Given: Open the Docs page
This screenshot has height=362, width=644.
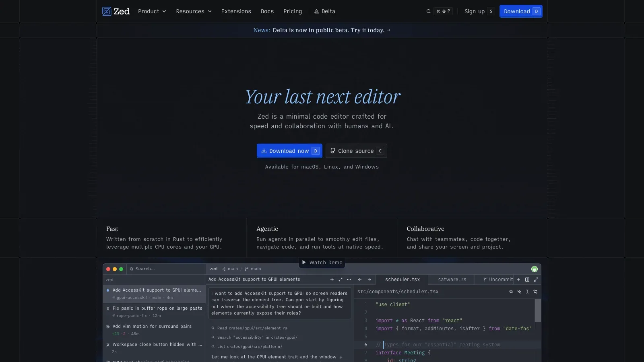Looking at the screenshot, I should pos(267,11).
